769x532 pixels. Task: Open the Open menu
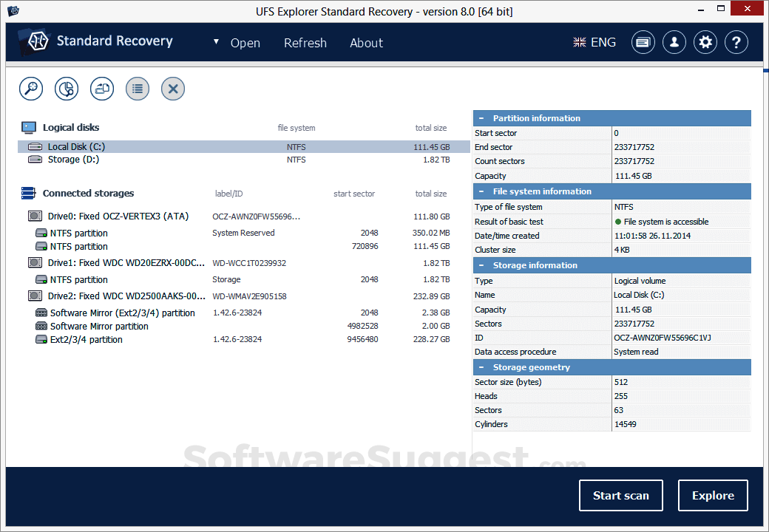[245, 43]
